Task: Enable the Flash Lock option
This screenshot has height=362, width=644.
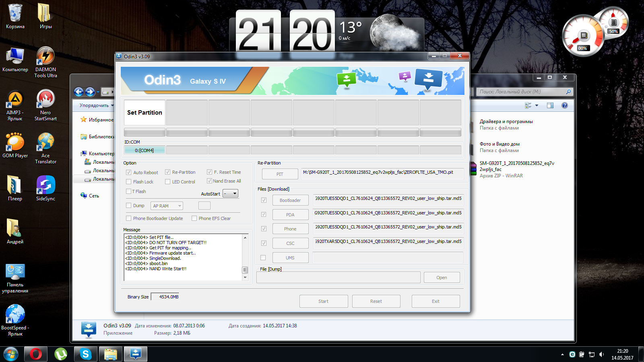Action: [129, 182]
